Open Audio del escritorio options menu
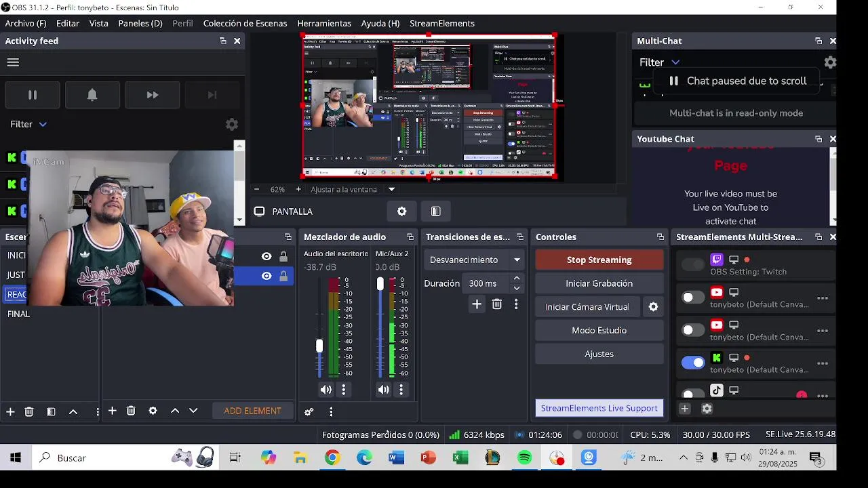Screen dimensions: 868x488 pos(344,390)
